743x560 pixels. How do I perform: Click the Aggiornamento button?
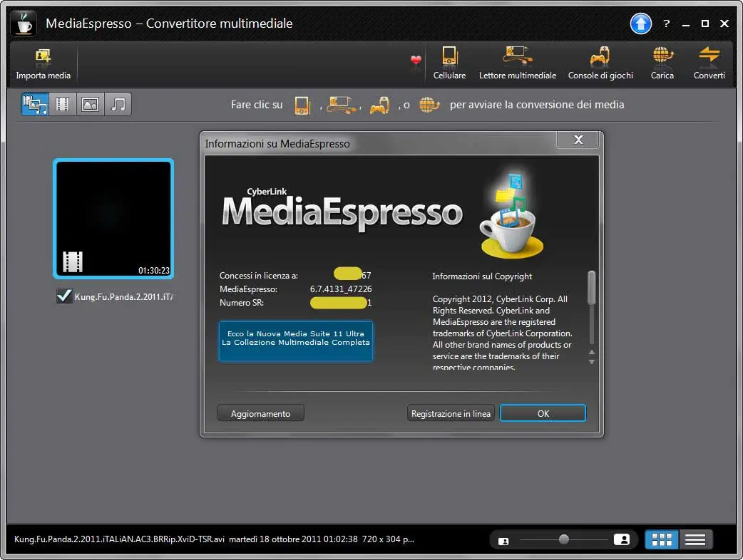click(x=260, y=413)
